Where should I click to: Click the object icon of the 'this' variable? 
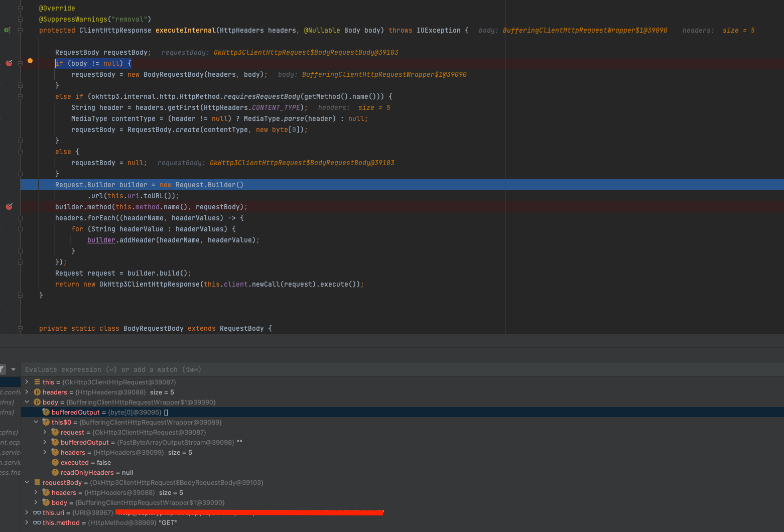pyautogui.click(x=37, y=382)
